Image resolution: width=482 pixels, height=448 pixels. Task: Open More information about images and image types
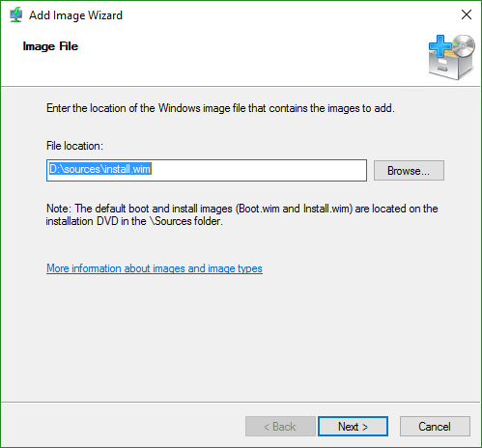click(x=155, y=268)
